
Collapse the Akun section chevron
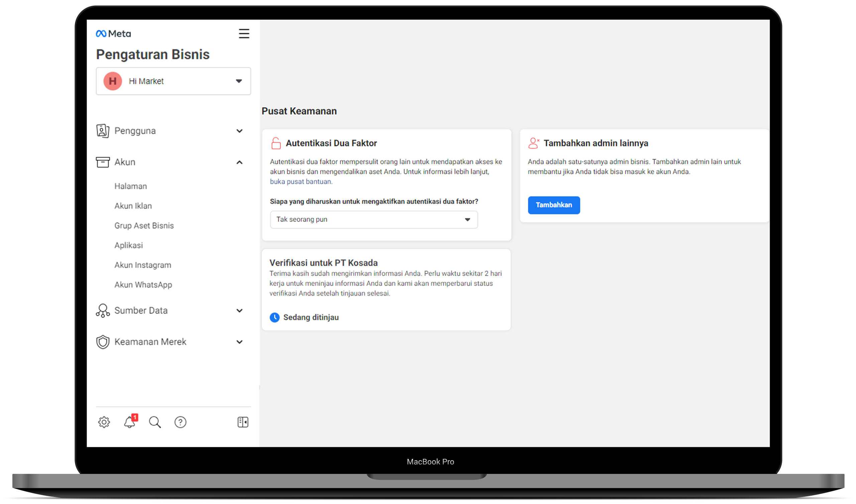239,162
